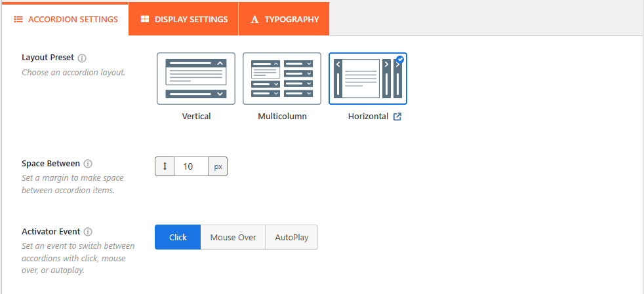The width and height of the screenshot is (644, 294).
Task: Click the vertical arrows icon in Space Between
Action: coord(165,166)
